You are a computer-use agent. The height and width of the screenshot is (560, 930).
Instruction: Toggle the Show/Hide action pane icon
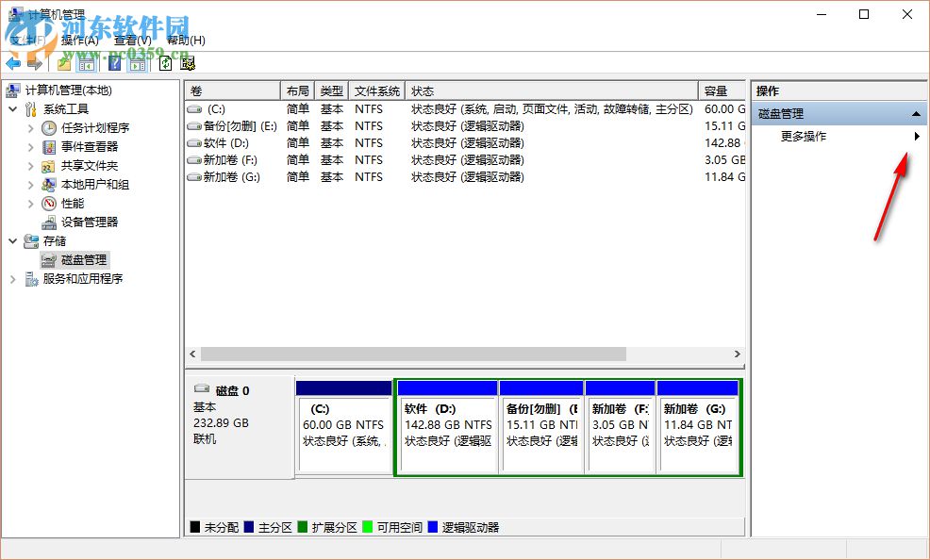pos(139,63)
